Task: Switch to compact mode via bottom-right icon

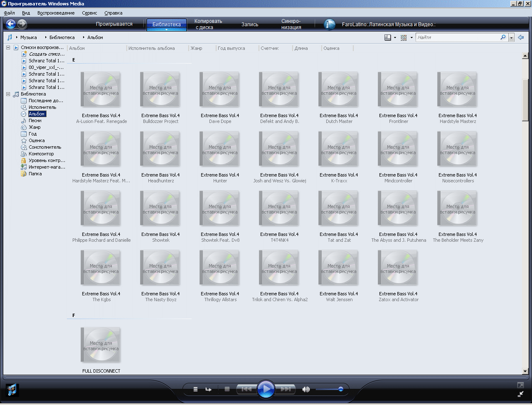Action: [x=520, y=394]
